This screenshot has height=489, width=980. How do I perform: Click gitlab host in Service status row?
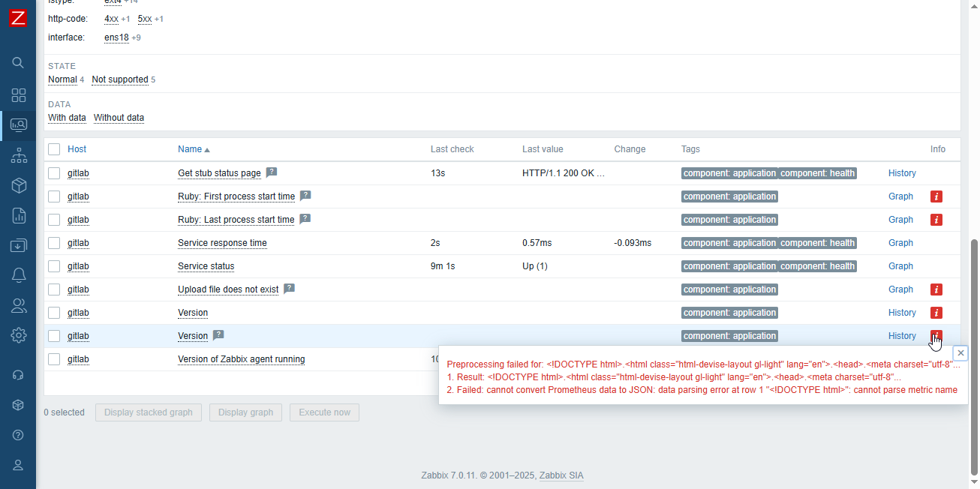coord(78,266)
